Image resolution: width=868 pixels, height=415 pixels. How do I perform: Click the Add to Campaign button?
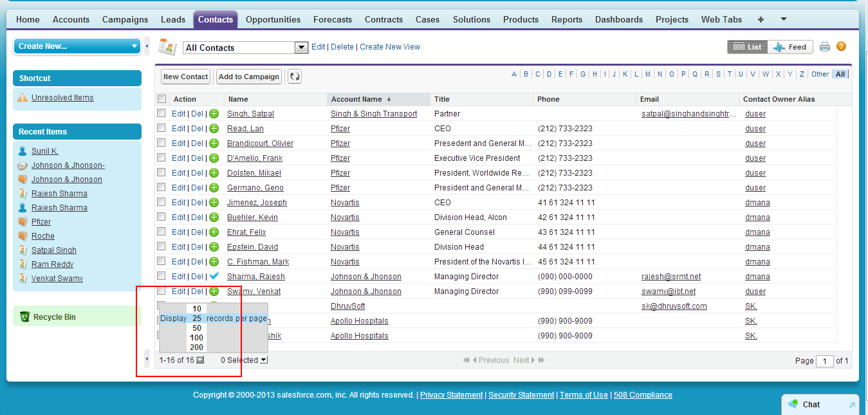pyautogui.click(x=249, y=77)
